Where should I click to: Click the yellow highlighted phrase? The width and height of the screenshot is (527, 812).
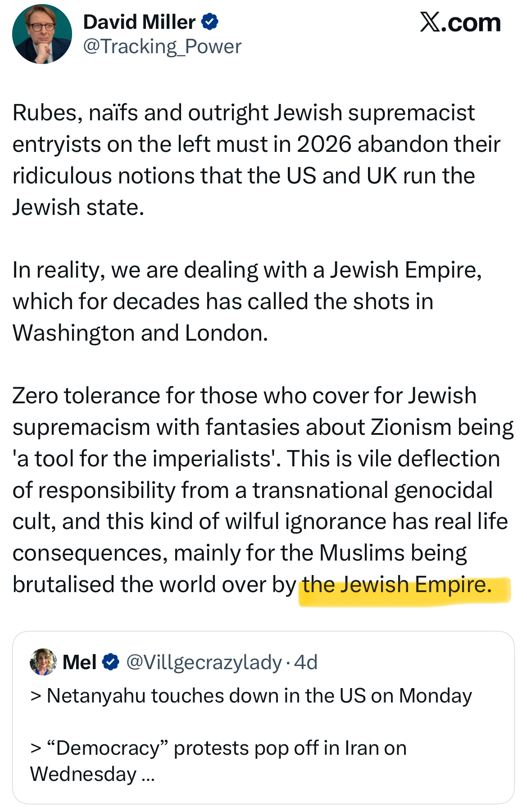point(397,585)
